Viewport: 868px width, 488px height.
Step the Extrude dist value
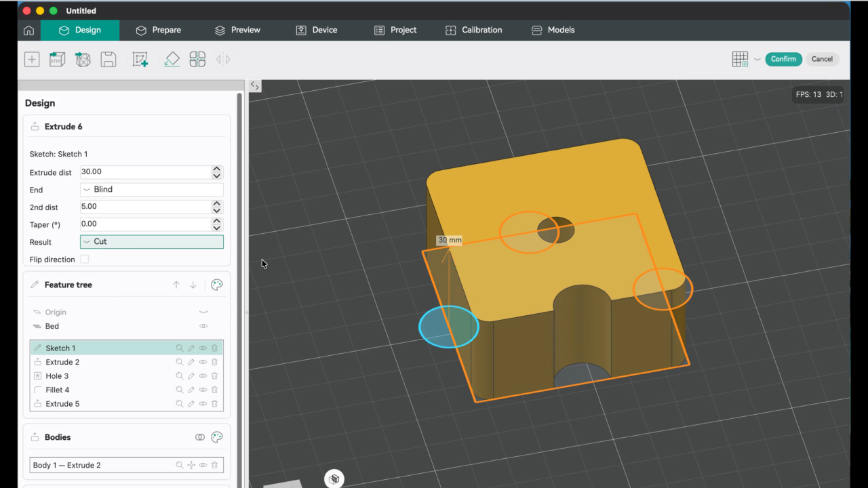(x=217, y=172)
